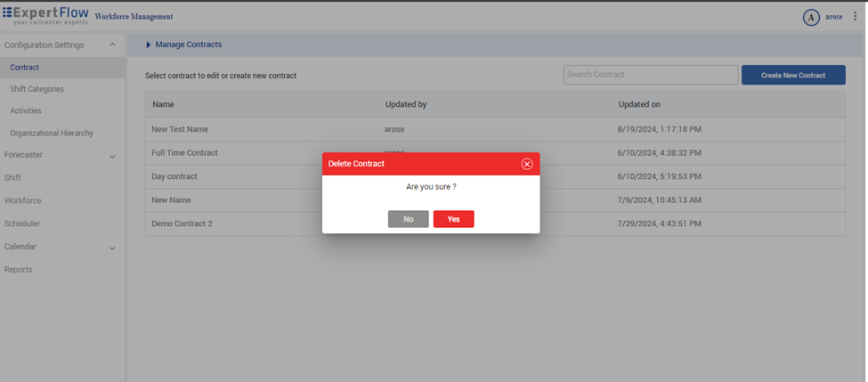Select the New Test Name contract row

pyautogui.click(x=180, y=129)
